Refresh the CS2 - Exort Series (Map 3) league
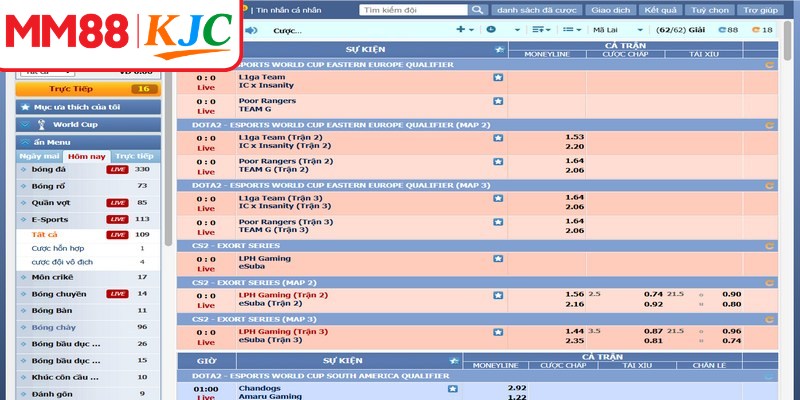800x400 pixels. coord(769,319)
